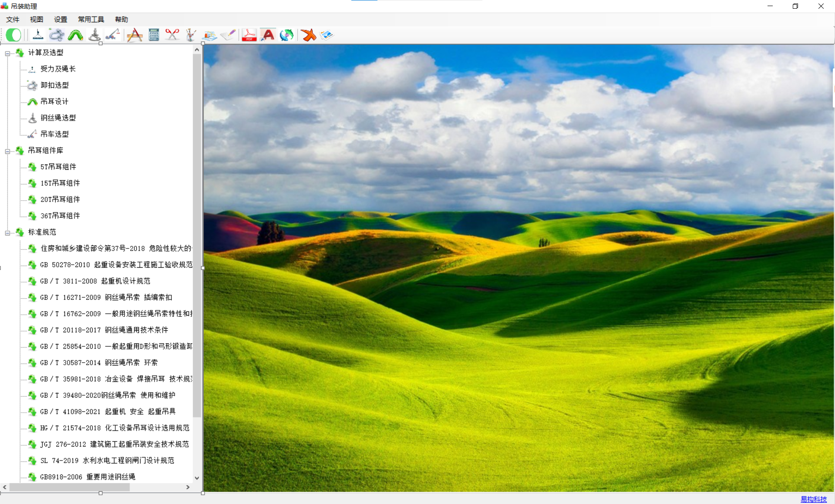835x504 pixels.
Task: Open GB/T 39480-2020 钢丝绳吊索 使用和维护
Action: click(x=108, y=395)
